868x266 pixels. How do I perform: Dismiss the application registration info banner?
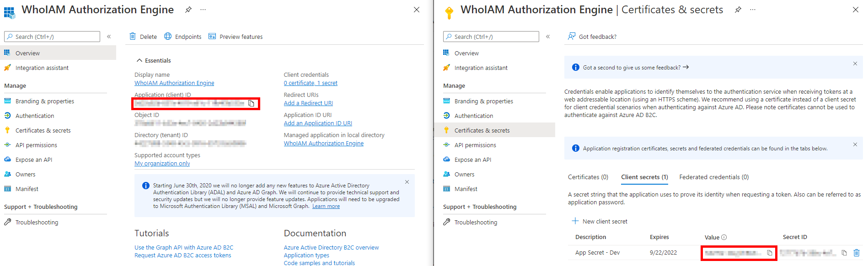point(855,144)
